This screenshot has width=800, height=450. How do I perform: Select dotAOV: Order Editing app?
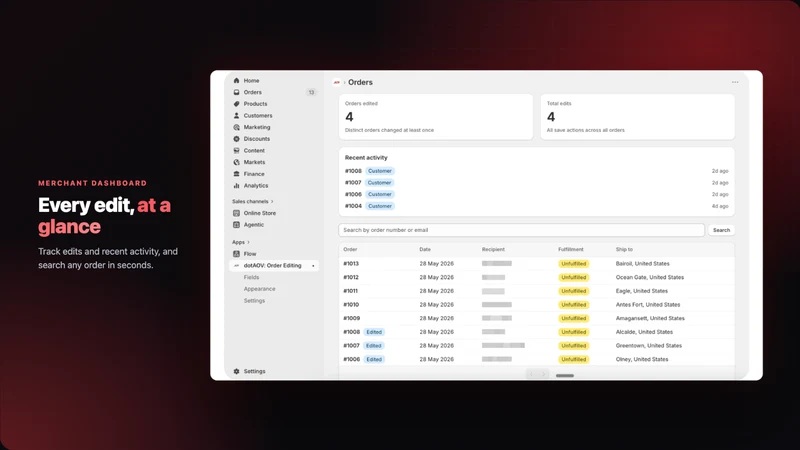pos(274,265)
